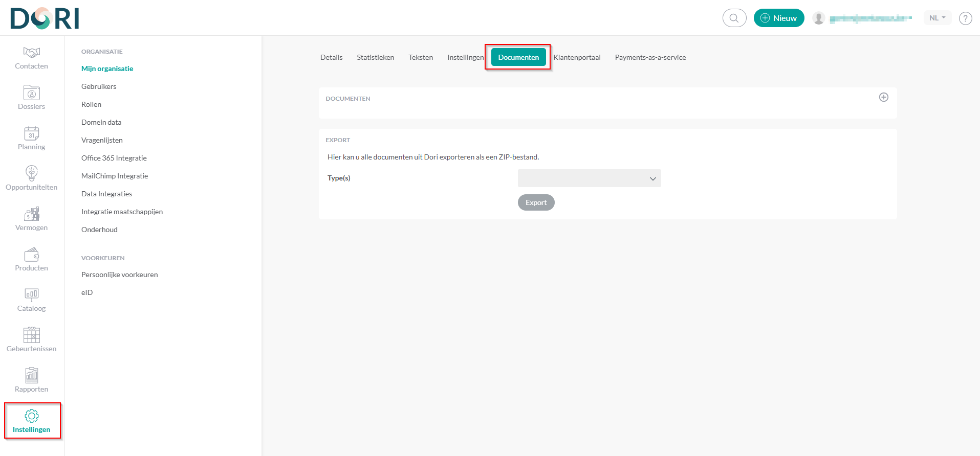This screenshot has height=456, width=980.
Task: Click the search magnifier icon
Action: tap(734, 18)
